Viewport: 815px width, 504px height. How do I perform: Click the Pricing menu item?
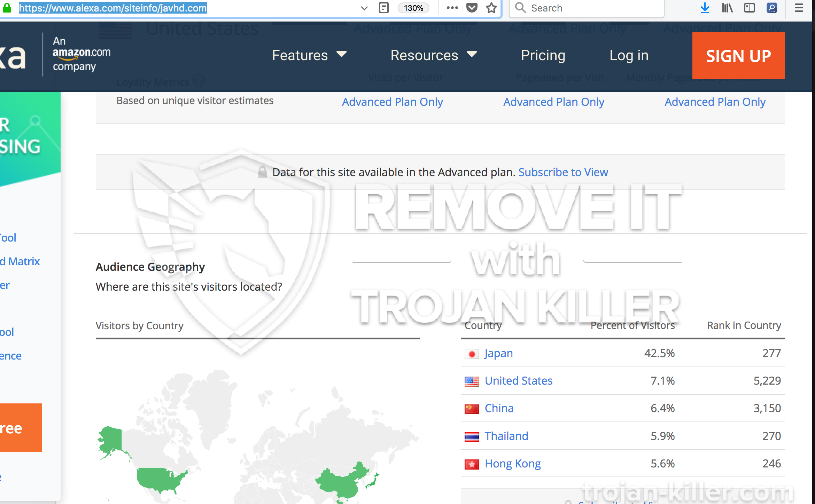543,55
